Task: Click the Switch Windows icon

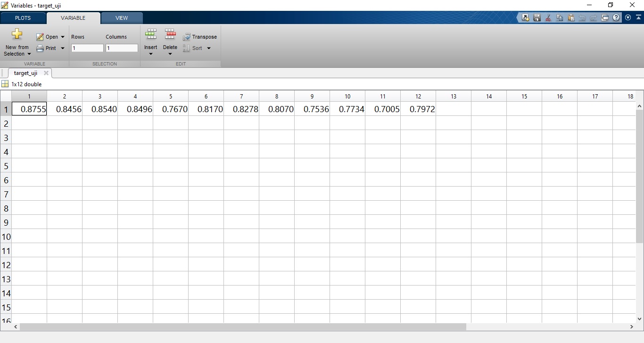Action: 605,18
